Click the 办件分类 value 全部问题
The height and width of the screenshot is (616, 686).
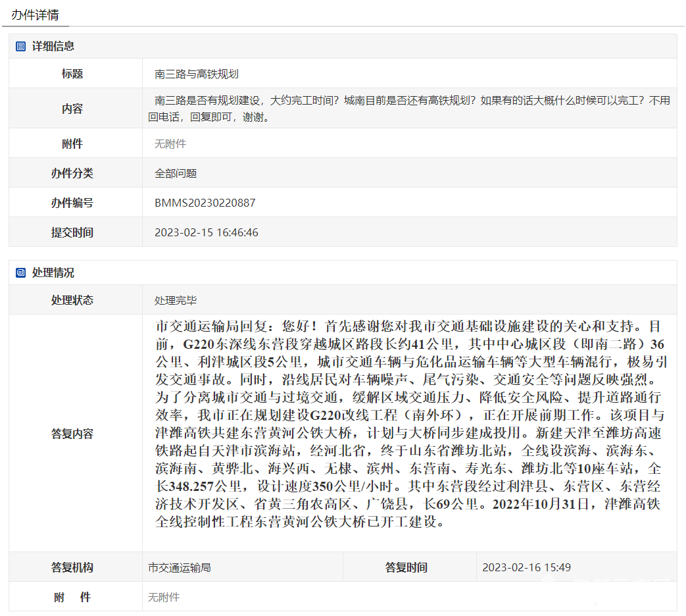tap(176, 174)
